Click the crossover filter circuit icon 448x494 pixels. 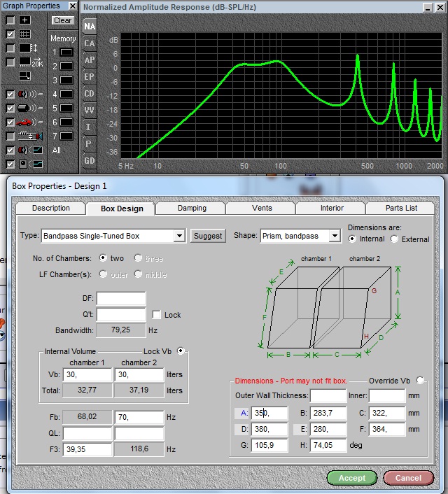30,136
